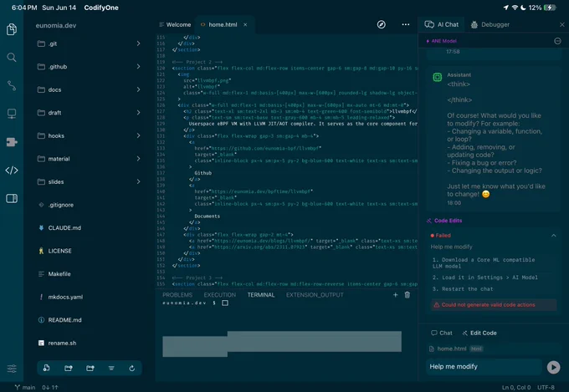
Task: Close the AI Chat side panel
Action: [x=561, y=25]
